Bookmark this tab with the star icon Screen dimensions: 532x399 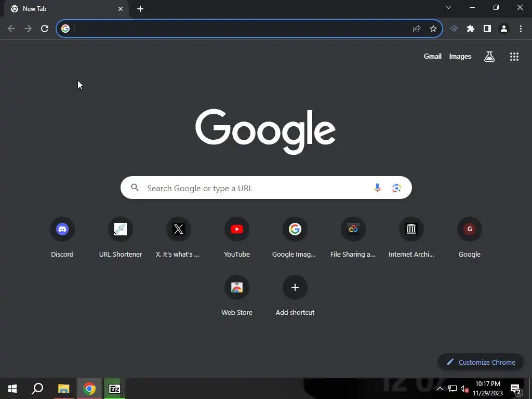point(433,29)
